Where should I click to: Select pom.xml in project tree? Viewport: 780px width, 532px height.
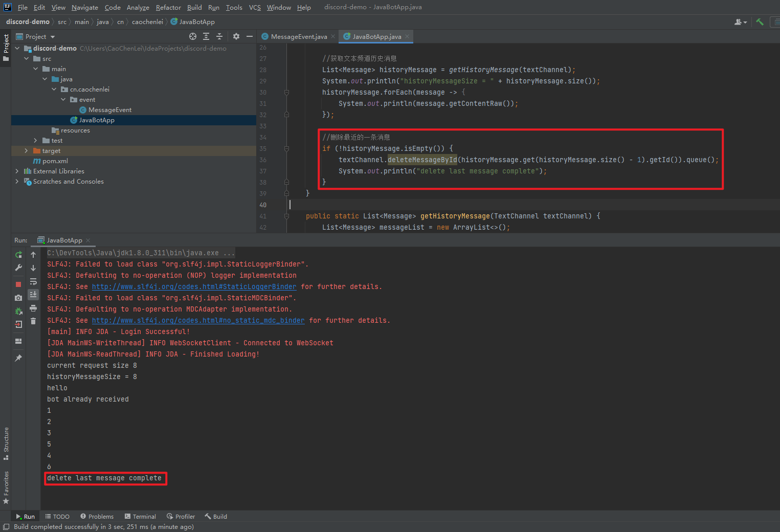click(51, 161)
